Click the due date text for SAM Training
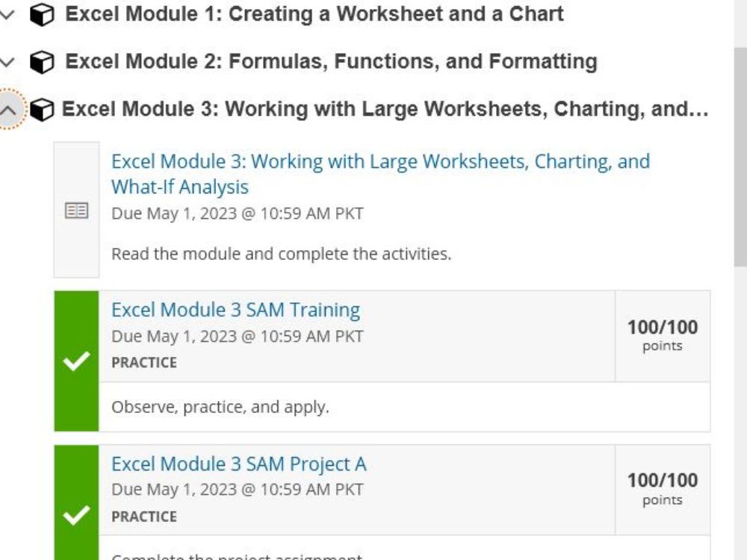Viewport: 747px width, 560px height. tap(238, 336)
